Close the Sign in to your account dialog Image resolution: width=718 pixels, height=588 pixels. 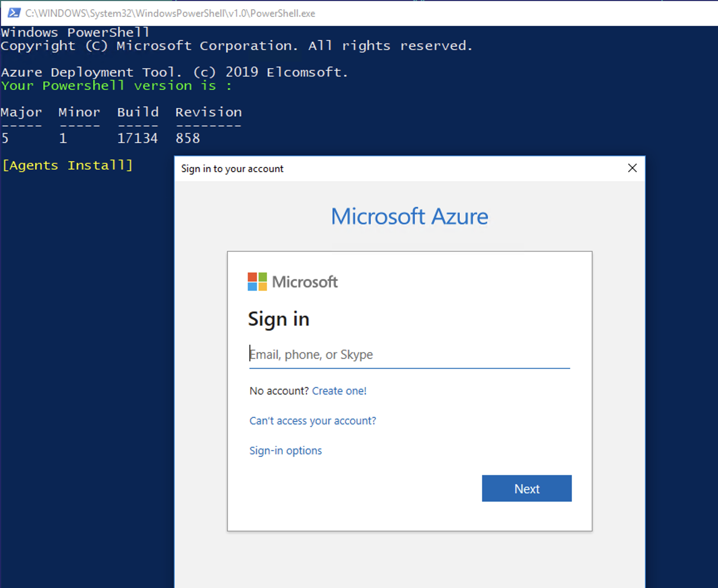[632, 168]
